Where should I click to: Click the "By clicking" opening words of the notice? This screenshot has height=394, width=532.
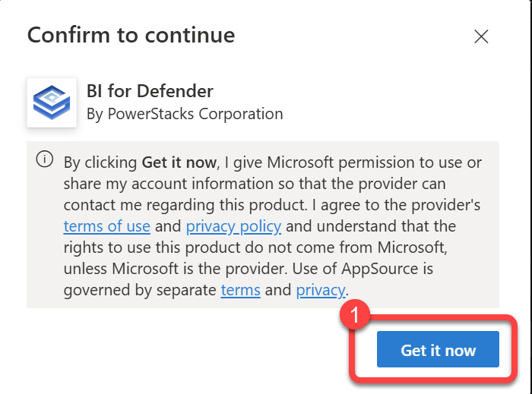[x=101, y=162]
